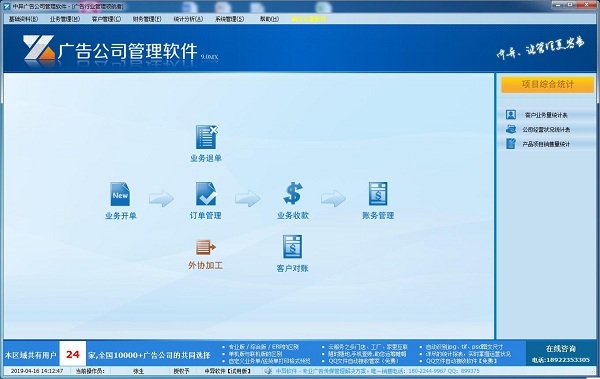Click the 业务开单 label text
The image size is (600, 379).
(121, 216)
